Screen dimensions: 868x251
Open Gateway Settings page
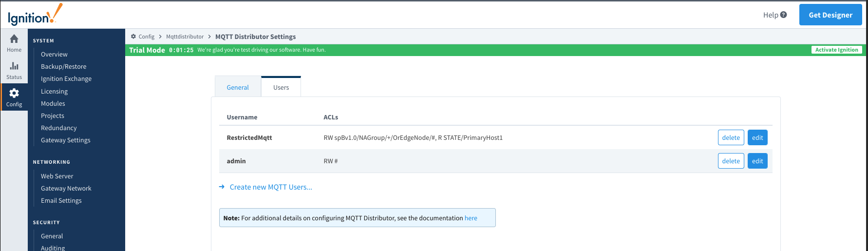66,140
